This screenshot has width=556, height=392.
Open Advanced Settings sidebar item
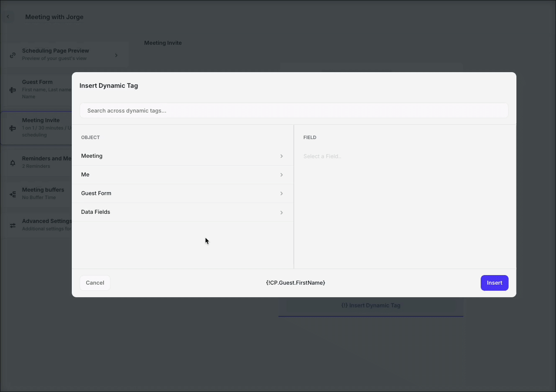click(x=37, y=225)
